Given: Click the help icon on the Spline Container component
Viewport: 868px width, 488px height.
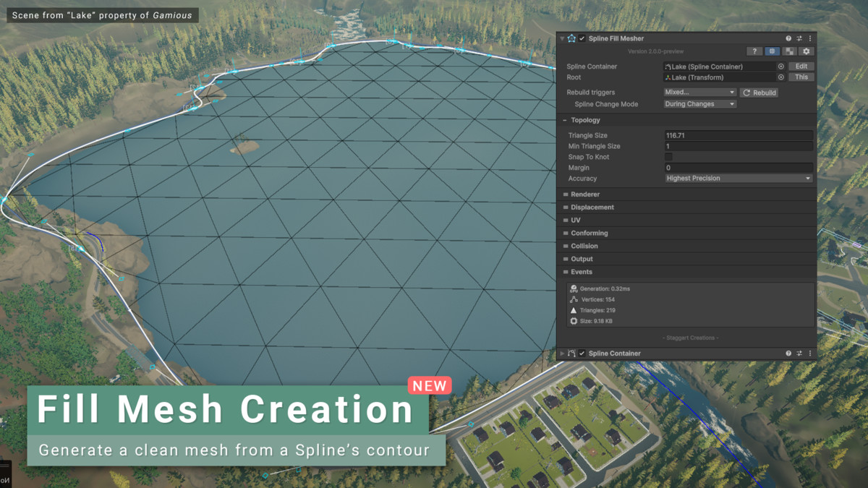Looking at the screenshot, I should pyautogui.click(x=788, y=353).
